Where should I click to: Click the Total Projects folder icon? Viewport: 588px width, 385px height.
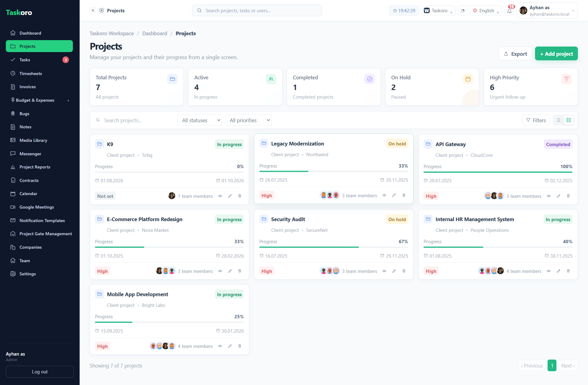172,79
